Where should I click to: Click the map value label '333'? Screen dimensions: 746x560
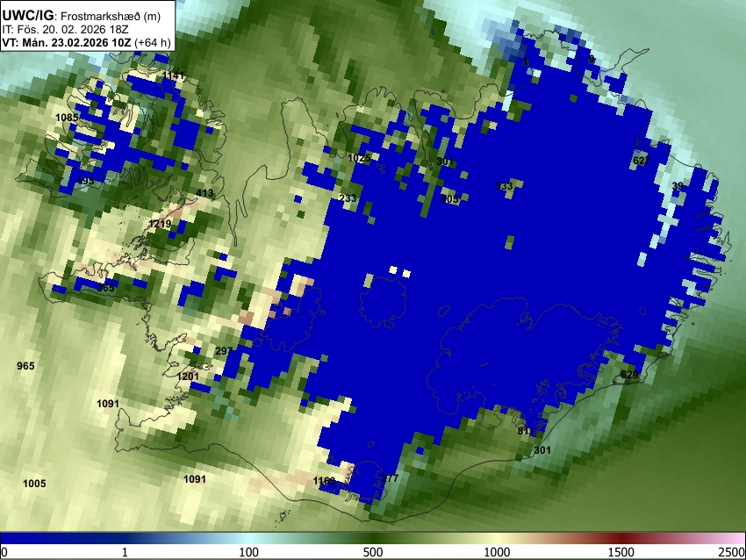pyautogui.click(x=505, y=185)
